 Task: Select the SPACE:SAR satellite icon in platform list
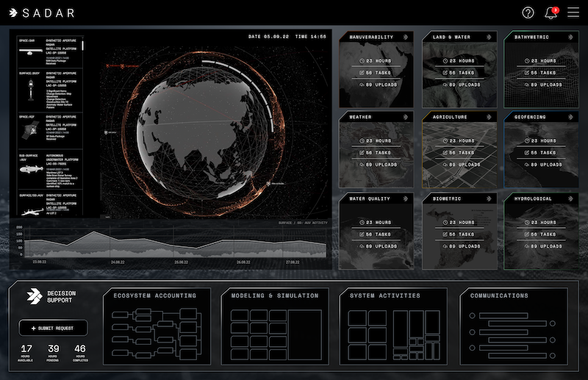(x=30, y=51)
